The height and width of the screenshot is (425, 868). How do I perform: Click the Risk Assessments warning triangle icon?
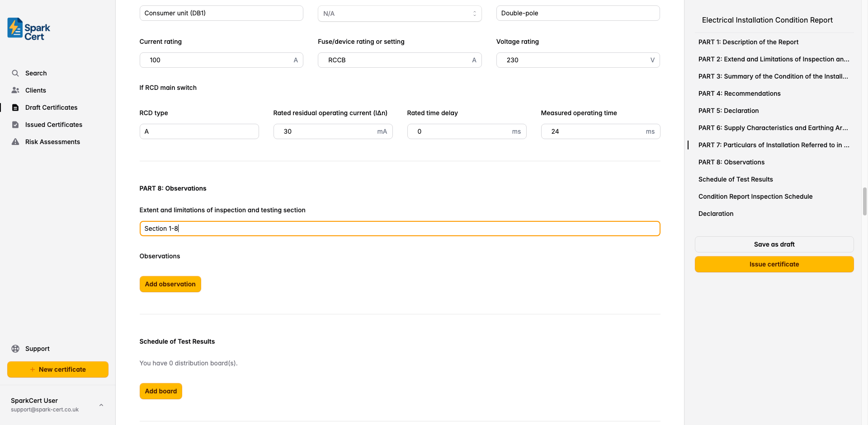click(15, 141)
